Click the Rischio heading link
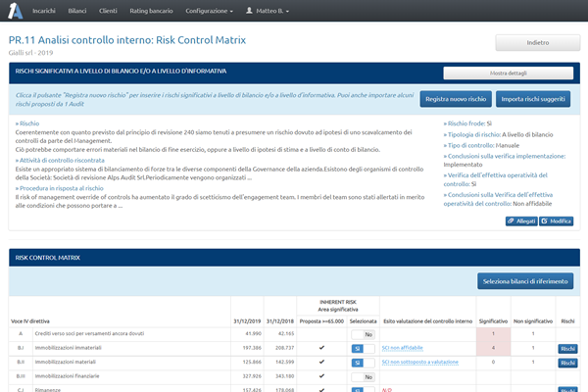The image size is (588, 392). click(27, 123)
